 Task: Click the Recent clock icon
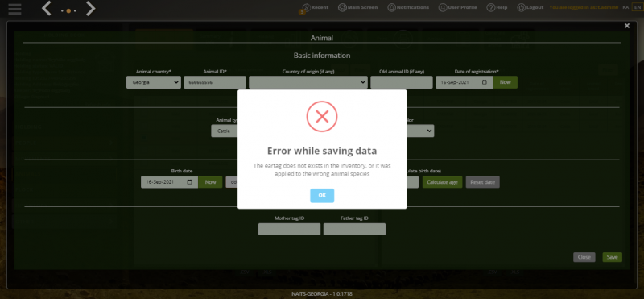307,7
